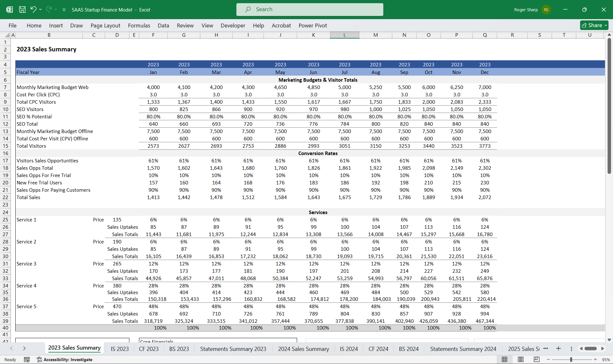The image size is (613, 364).
Task: Switch to the CF 2023 sheet
Action: tap(149, 349)
